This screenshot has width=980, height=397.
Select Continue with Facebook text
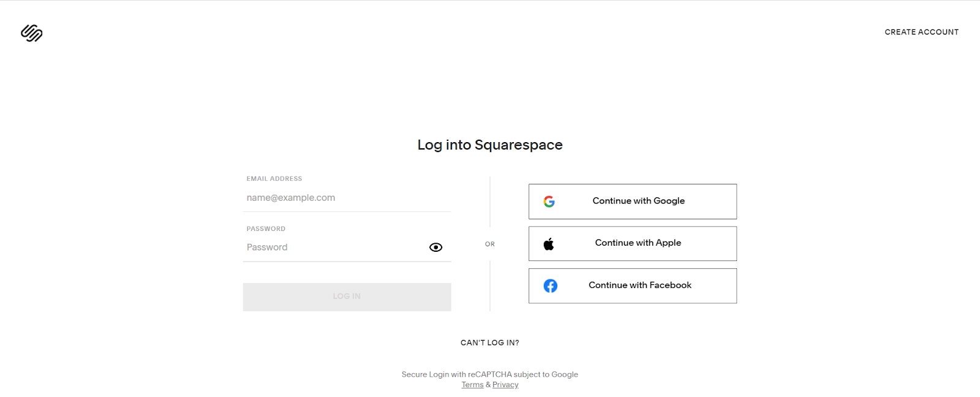[639, 285]
